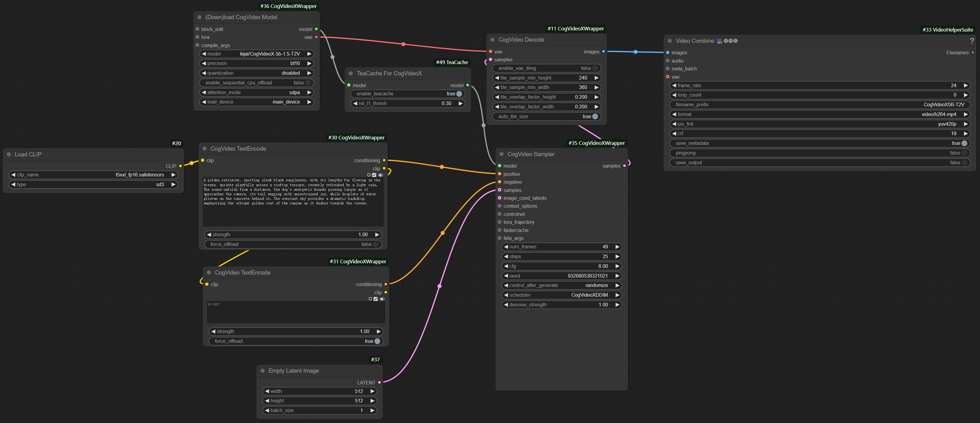Image resolution: width=980 pixels, height=423 pixels.
Task: Click the question mark help icon on Video Combine
Action: click(972, 41)
